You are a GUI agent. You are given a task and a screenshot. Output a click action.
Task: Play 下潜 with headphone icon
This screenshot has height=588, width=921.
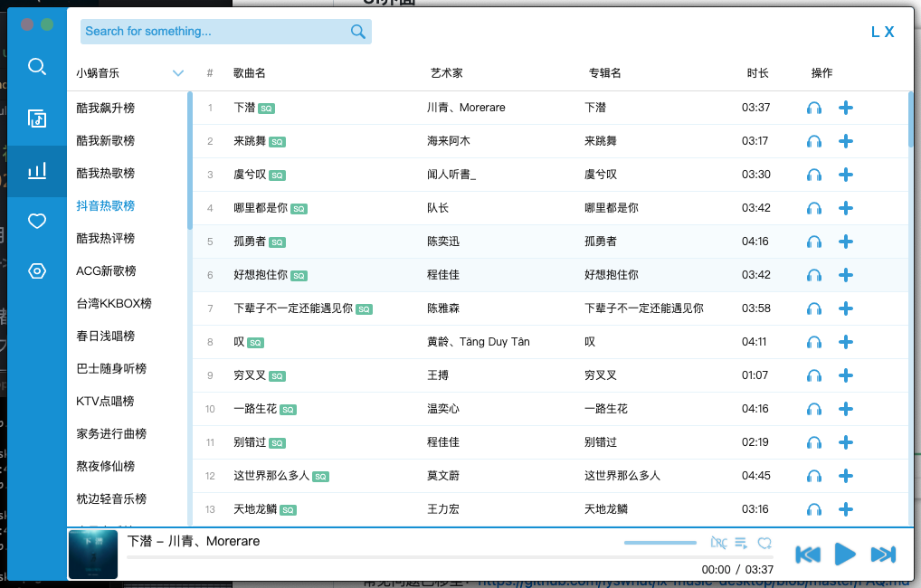tap(813, 108)
